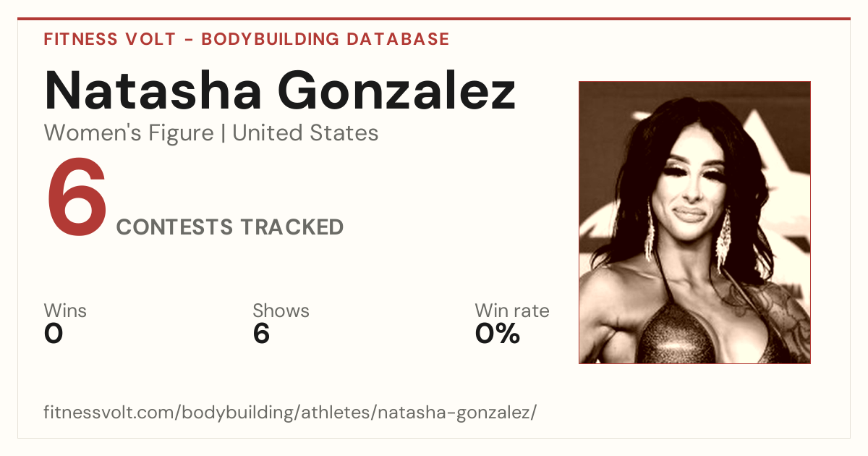Viewport: 868px width, 456px height.
Task: Click the large red number 6
Action: coord(77,198)
